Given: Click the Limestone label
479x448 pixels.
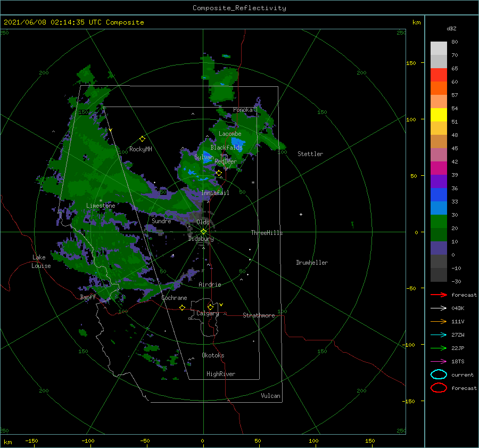Looking at the screenshot, I should pos(101,206).
